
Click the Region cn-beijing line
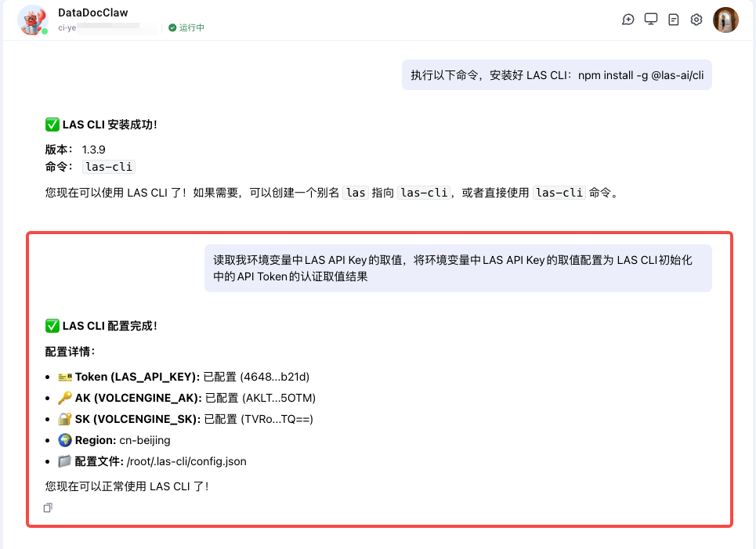[x=114, y=441]
